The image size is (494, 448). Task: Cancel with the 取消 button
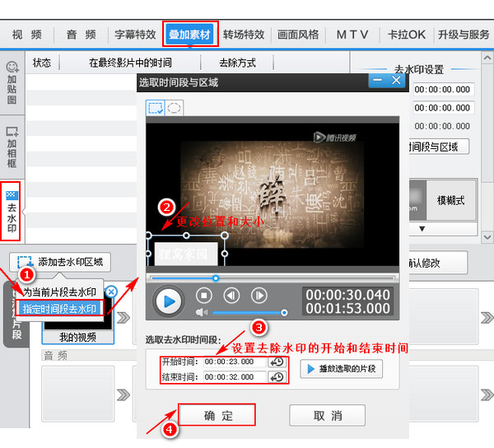coord(328,416)
